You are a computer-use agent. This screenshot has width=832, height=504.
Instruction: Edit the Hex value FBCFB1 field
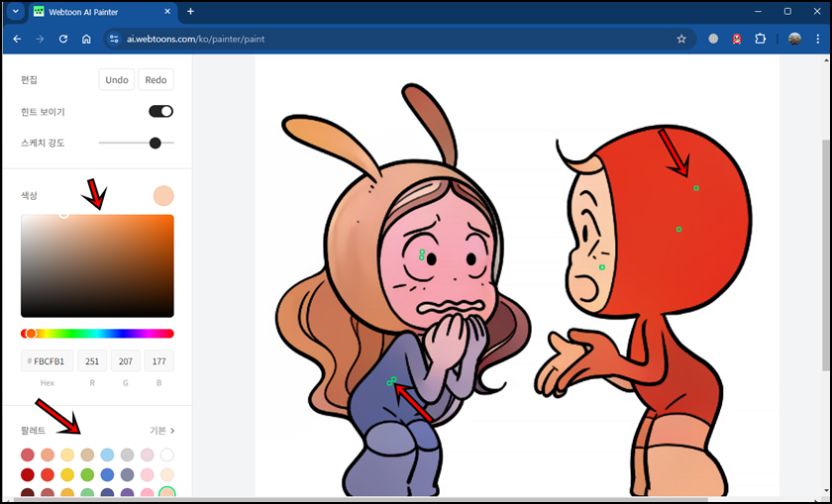[48, 360]
